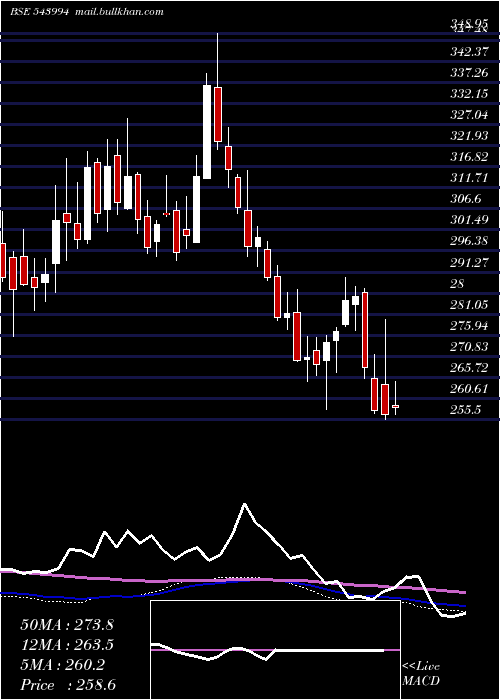Image resolution: width=500 pixels, height=700 pixels.
Task: Click the 12MA : 263.5 value
Action: [67, 645]
